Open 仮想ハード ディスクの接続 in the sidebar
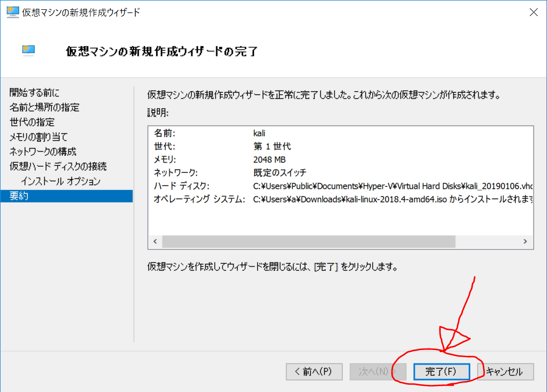 click(x=58, y=166)
